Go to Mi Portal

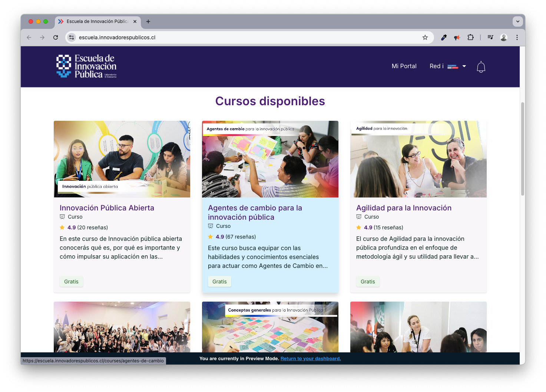pyautogui.click(x=404, y=66)
